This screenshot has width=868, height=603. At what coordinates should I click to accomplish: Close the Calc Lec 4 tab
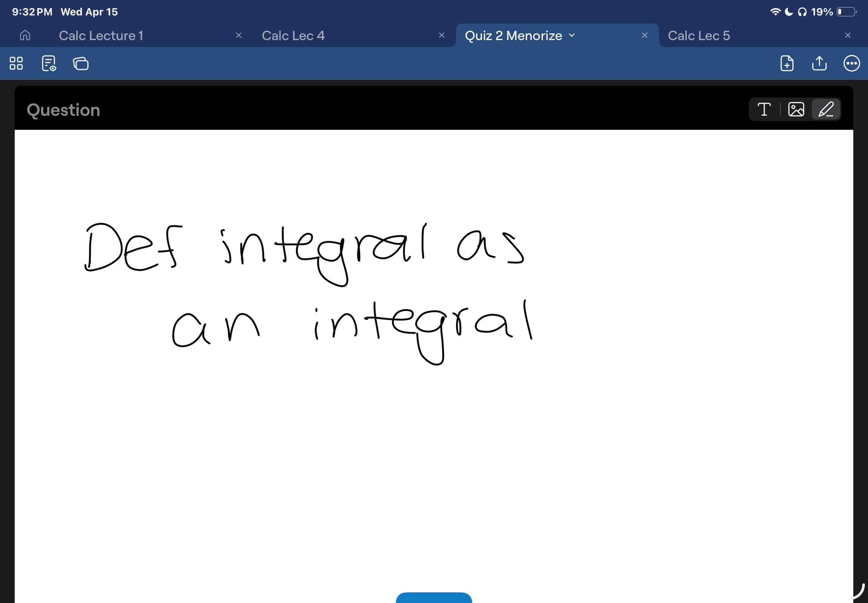click(x=441, y=35)
